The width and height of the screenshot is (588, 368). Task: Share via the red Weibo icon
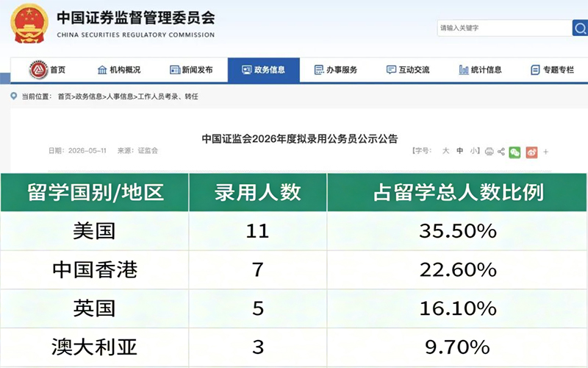point(531,152)
